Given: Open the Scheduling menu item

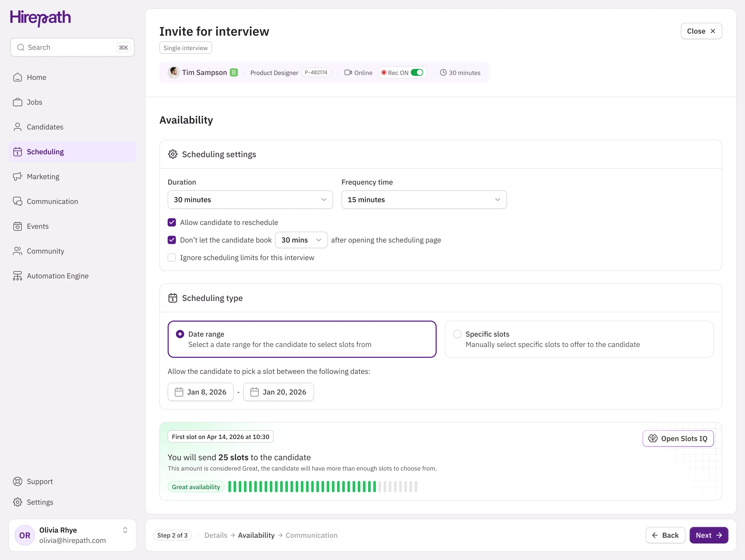Looking at the screenshot, I should (x=72, y=152).
